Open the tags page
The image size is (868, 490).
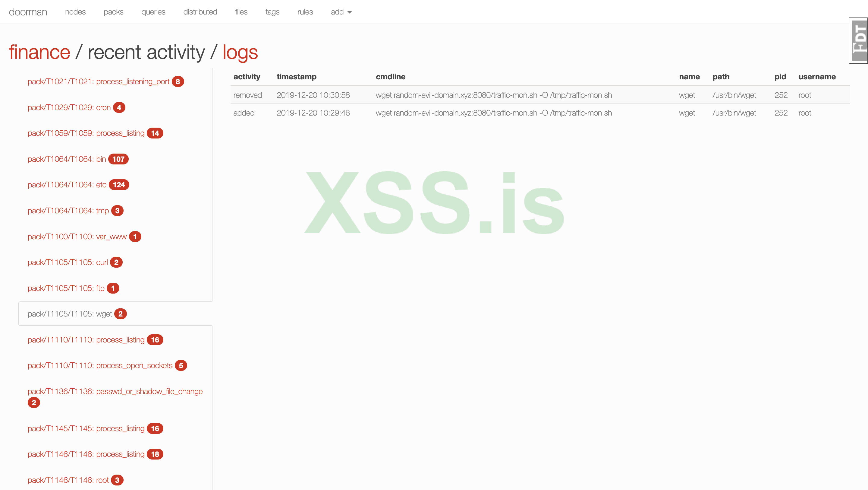click(272, 12)
